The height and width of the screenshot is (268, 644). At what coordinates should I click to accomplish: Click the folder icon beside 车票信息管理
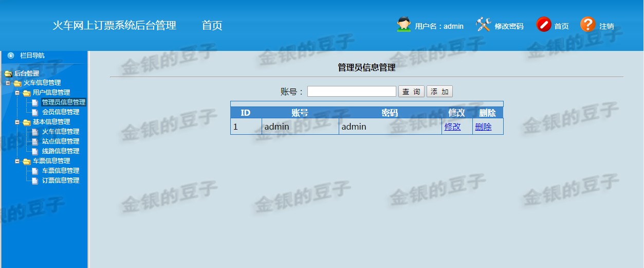[27, 161]
